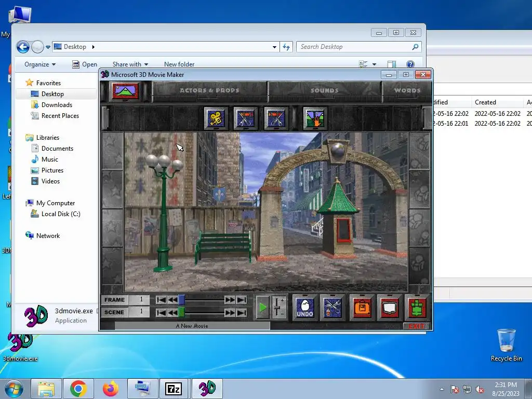Go to next scene on SCENE row
532x399 pixels.
(x=230, y=312)
